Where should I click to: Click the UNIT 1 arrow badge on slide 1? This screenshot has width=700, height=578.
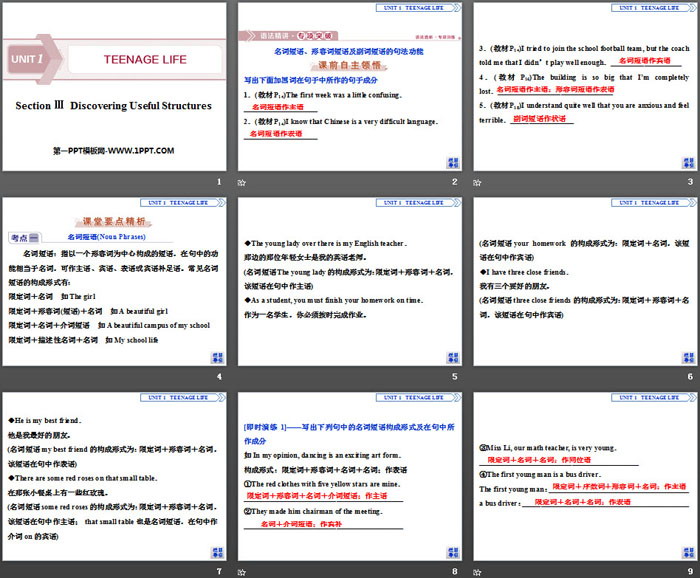tap(33, 59)
